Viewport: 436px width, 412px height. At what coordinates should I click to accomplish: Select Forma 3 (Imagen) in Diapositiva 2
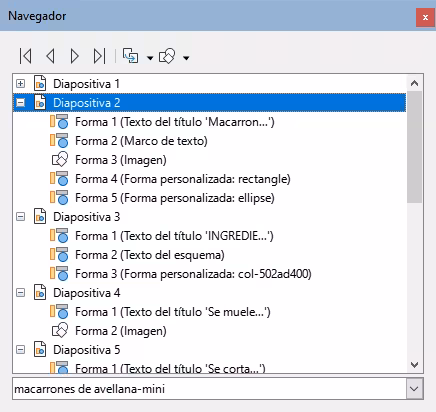coord(121,160)
